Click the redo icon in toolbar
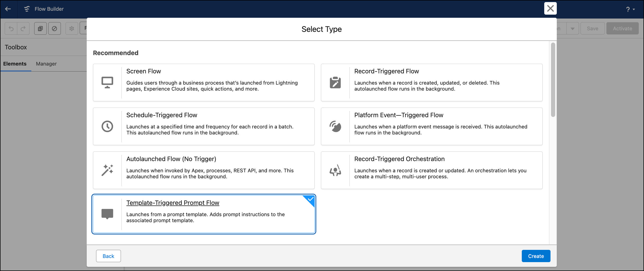 (23, 28)
